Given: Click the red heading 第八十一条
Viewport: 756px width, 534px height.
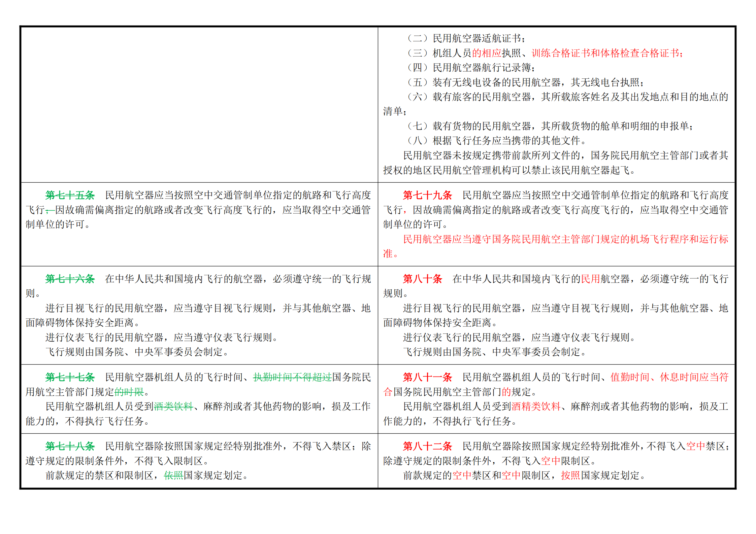Looking at the screenshot, I should point(427,377).
